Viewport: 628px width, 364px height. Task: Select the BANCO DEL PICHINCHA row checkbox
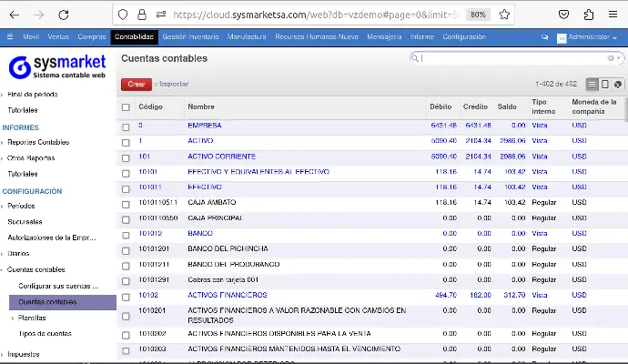click(126, 249)
